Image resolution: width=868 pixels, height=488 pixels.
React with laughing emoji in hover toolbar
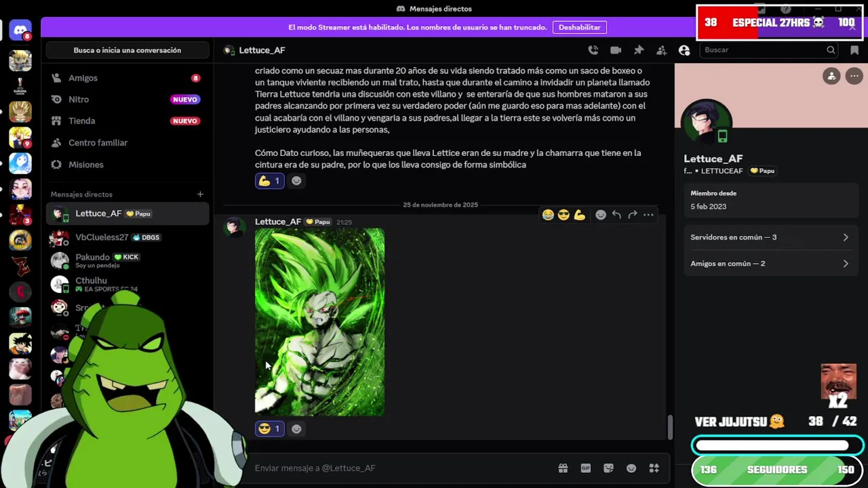coord(548,215)
